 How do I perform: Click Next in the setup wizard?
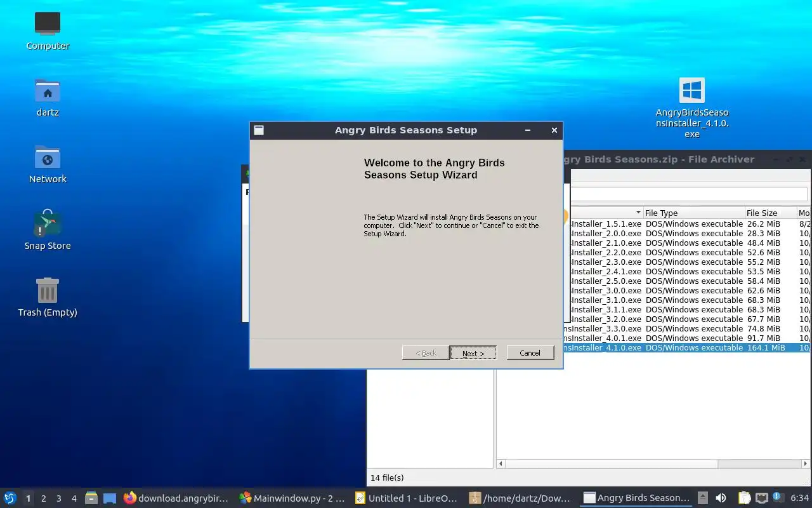[x=473, y=353]
